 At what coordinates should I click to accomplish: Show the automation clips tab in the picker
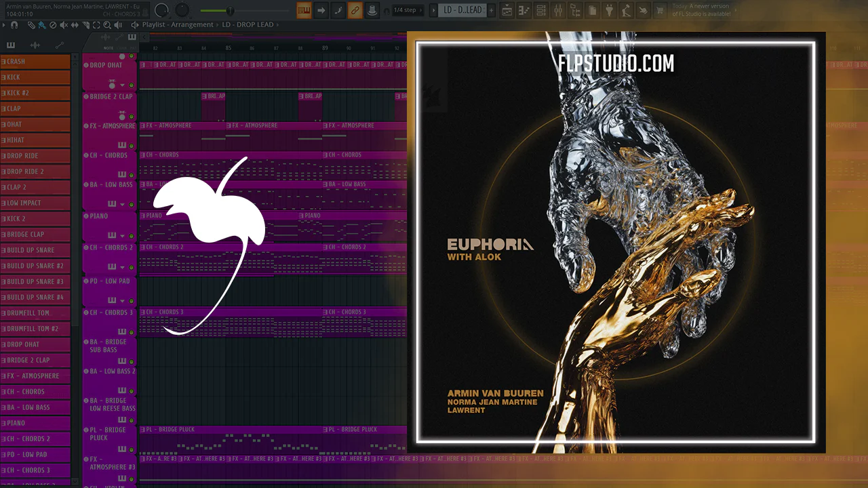(x=59, y=45)
